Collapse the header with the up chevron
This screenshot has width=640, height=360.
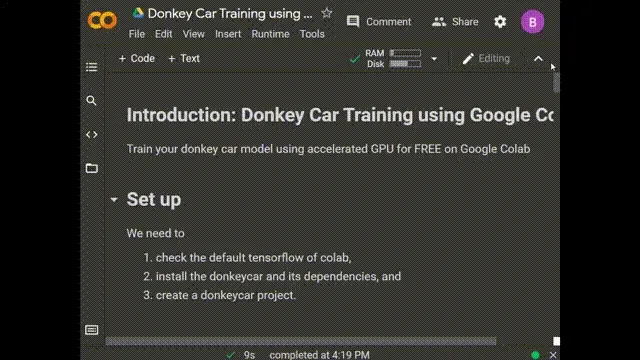(538, 58)
